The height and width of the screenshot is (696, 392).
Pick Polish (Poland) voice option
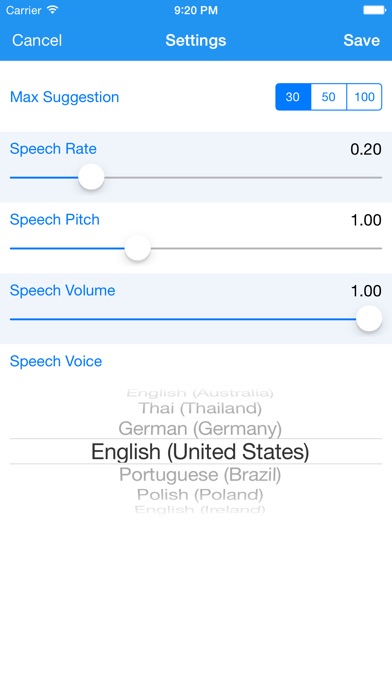click(200, 494)
